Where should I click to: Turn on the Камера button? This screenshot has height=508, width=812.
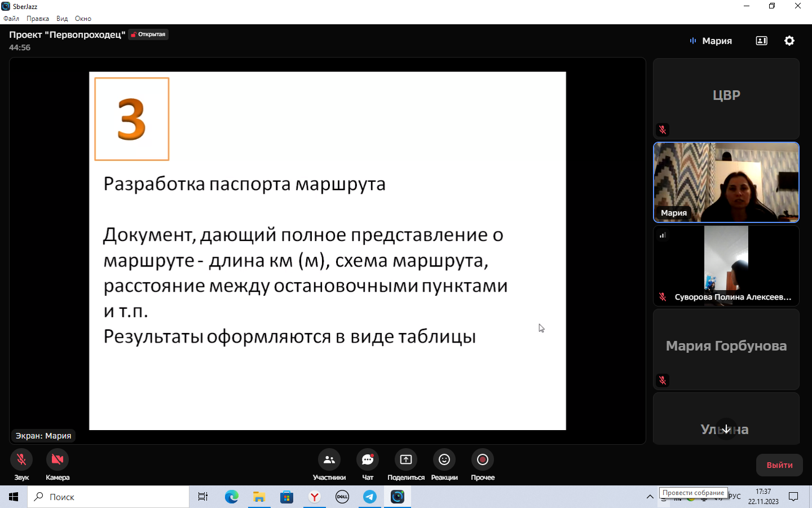58,459
